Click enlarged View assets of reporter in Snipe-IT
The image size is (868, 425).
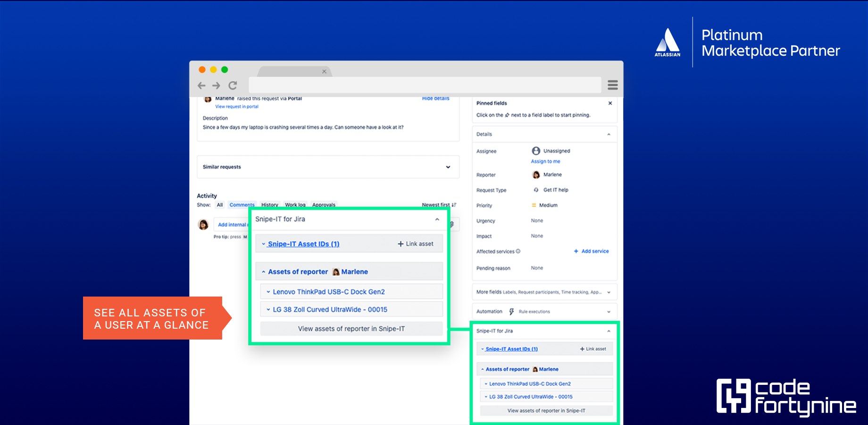click(x=351, y=329)
